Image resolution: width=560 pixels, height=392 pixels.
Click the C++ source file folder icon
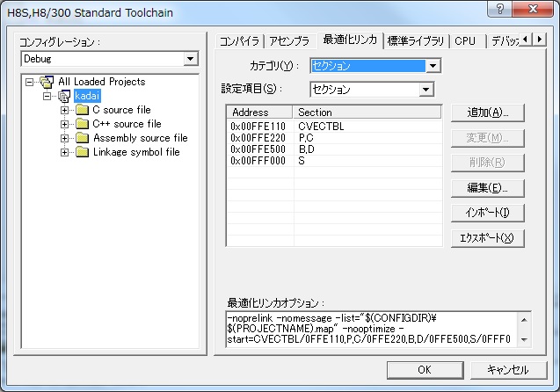(82, 124)
